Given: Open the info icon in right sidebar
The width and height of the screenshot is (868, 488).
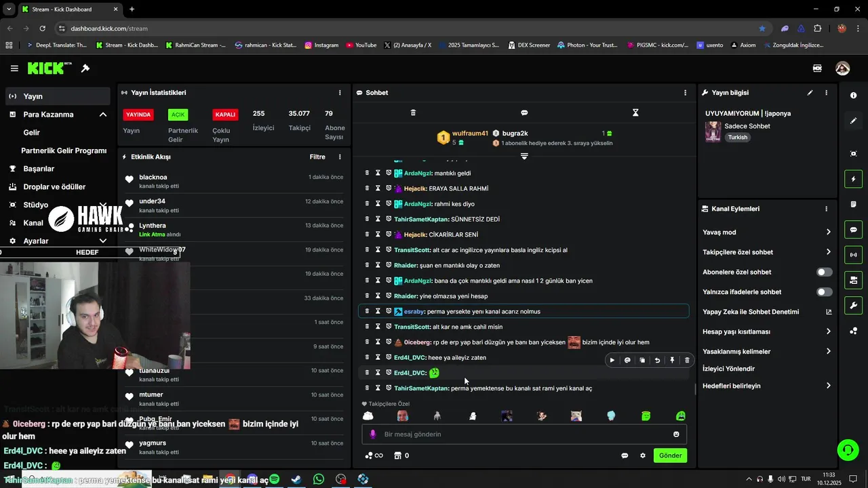Looking at the screenshot, I should (853, 96).
